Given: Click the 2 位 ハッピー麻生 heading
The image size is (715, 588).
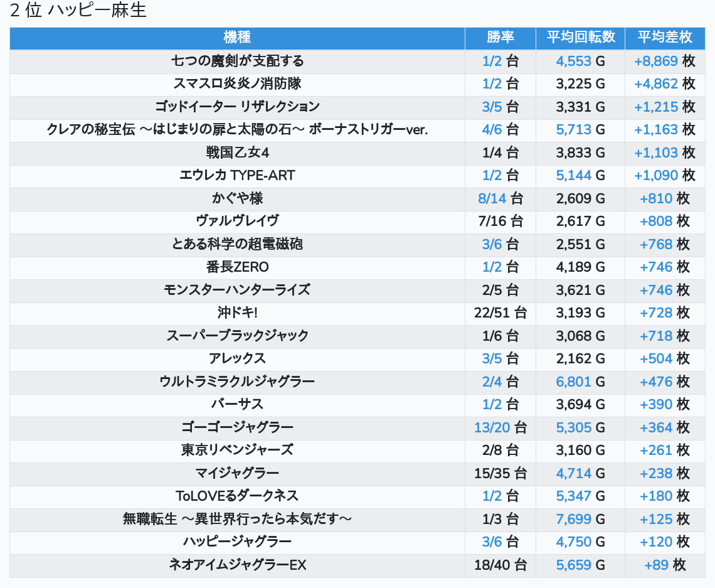Looking at the screenshot, I should 78,11.
